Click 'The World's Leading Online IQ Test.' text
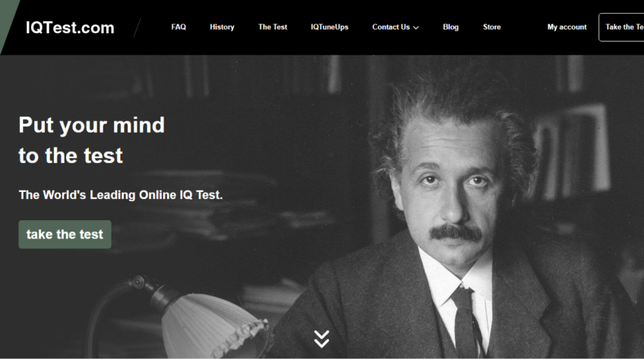644x362 pixels. (121, 194)
